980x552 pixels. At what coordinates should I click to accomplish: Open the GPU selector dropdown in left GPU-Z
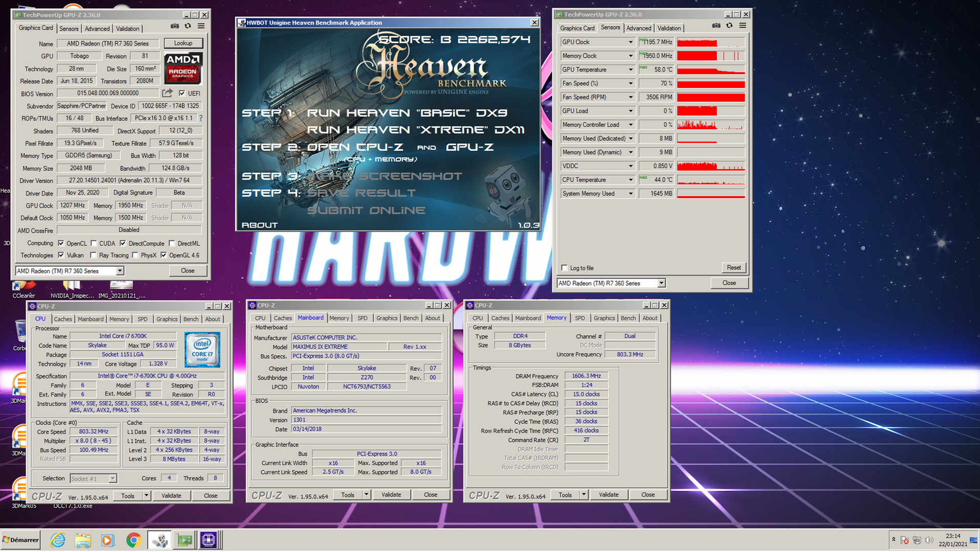point(120,271)
